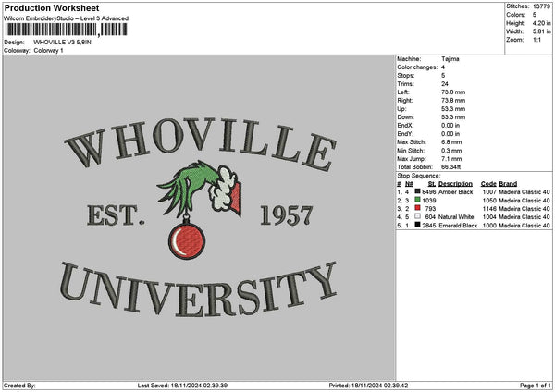This screenshot has width=555, height=392.
Task: Click the Min Stitch value 0.3 mm
Action: pos(451,151)
